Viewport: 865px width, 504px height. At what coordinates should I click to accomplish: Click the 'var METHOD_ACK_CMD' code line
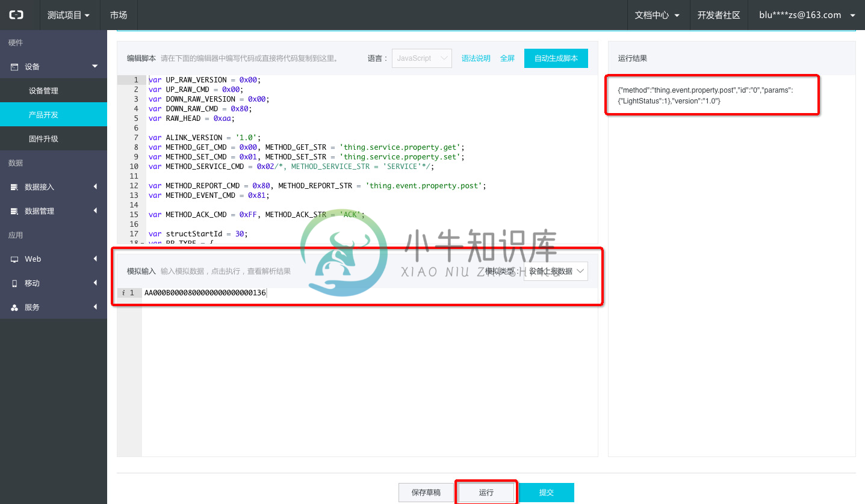256,215
